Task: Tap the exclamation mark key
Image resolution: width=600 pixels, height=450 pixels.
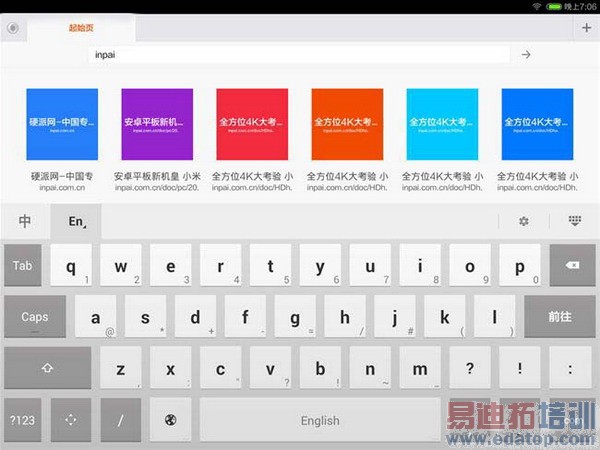Action: 520,368
